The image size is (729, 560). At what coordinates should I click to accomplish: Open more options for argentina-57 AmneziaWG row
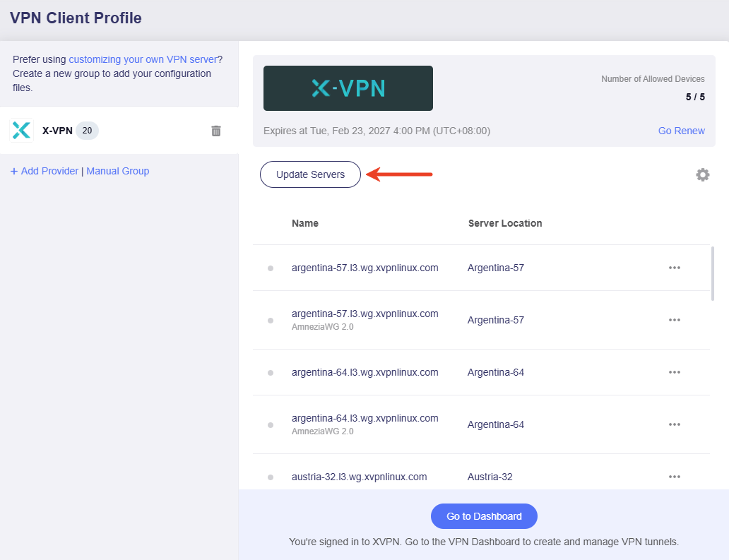click(675, 320)
